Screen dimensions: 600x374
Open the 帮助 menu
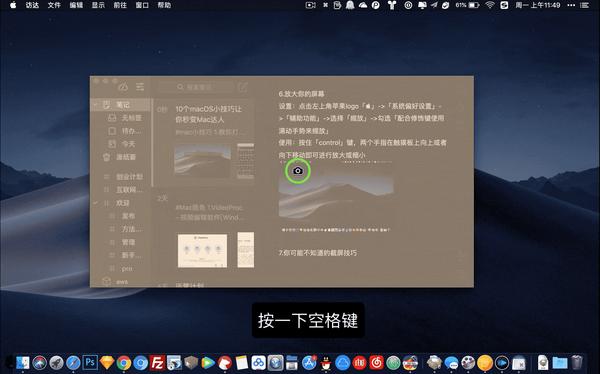[x=164, y=5]
